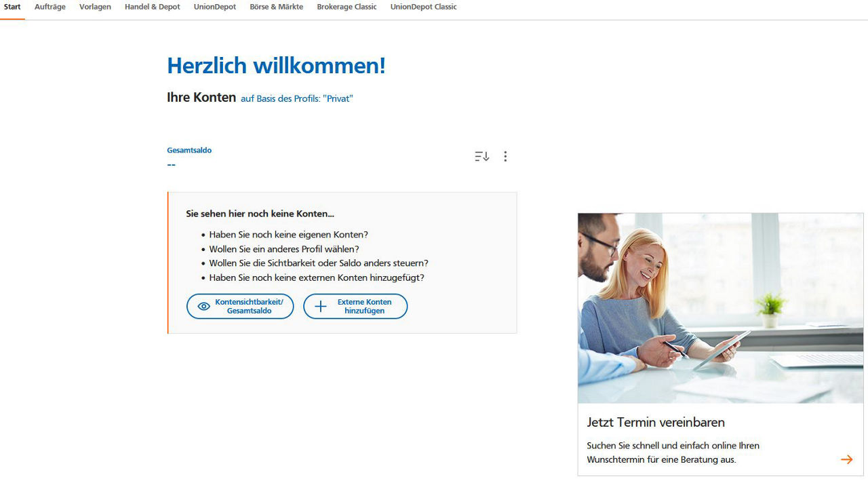
Task: Switch to the Start tab
Action: click(x=12, y=7)
